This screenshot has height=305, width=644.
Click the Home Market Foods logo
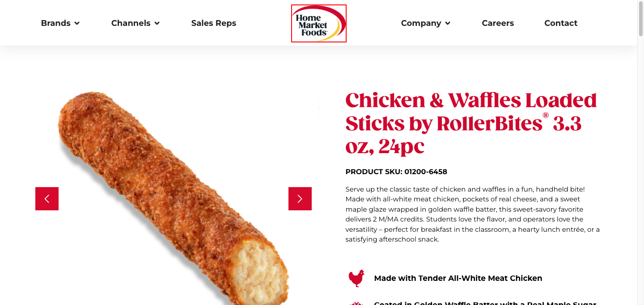(318, 23)
